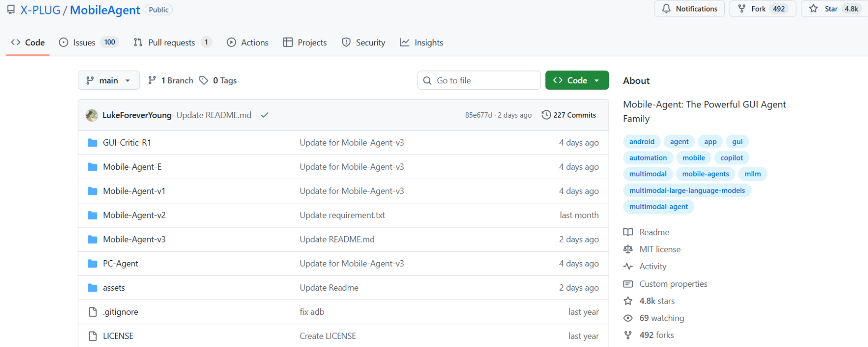This screenshot has width=868, height=347.
Task: Click the green commit status checkmark
Action: (x=264, y=115)
